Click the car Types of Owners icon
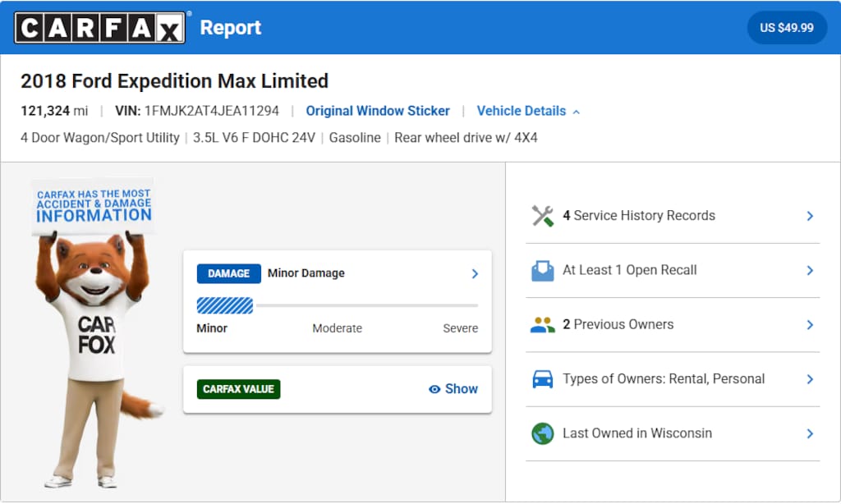 tap(542, 379)
